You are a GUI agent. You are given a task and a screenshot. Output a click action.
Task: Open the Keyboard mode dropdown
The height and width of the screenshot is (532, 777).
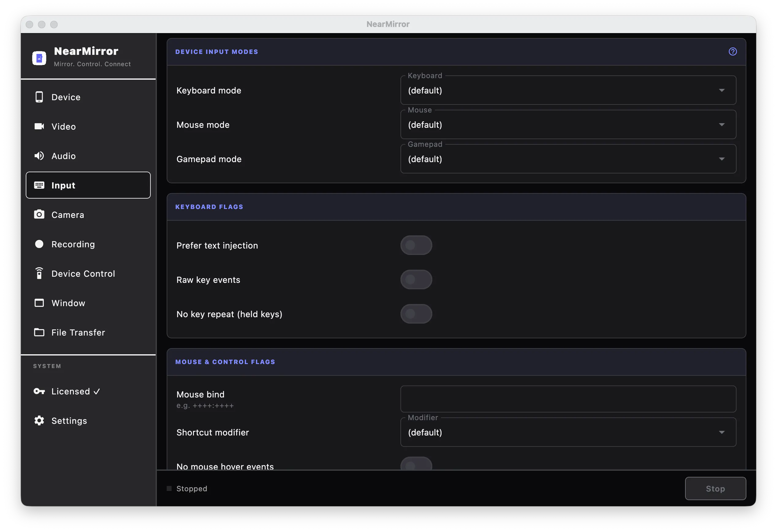568,90
